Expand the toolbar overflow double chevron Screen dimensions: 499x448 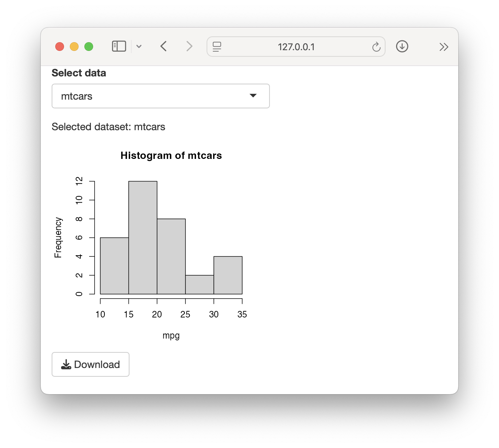(x=444, y=47)
